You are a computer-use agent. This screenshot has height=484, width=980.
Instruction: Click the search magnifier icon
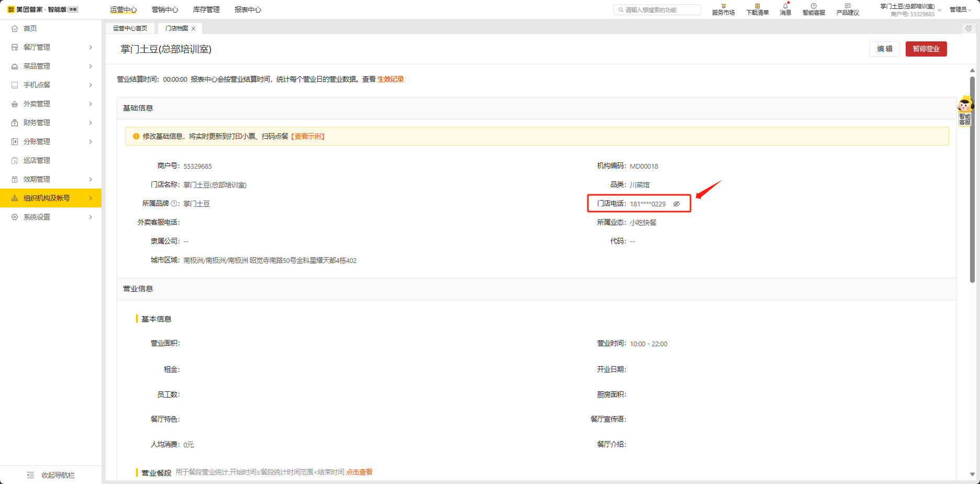621,10
